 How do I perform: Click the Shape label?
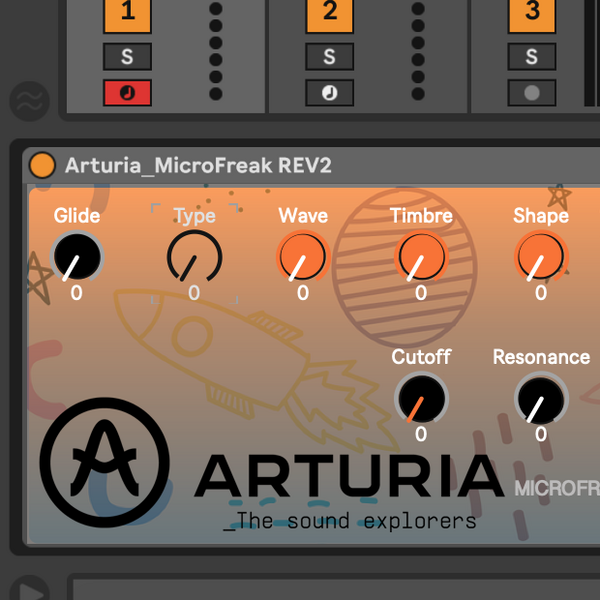coord(541,216)
